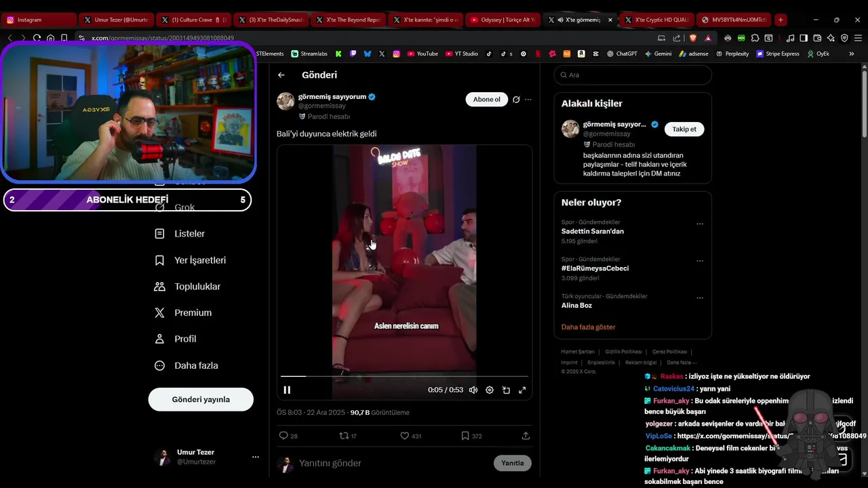This screenshot has height=488, width=868.
Task: Click Daha fazla göster link
Action: pos(588,327)
